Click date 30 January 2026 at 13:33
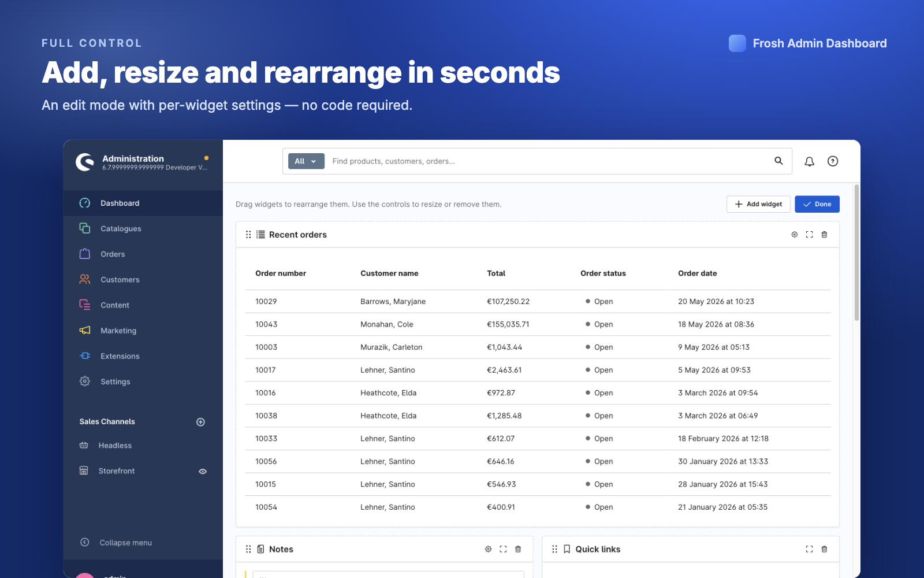Image resolution: width=924 pixels, height=578 pixels. point(723,461)
